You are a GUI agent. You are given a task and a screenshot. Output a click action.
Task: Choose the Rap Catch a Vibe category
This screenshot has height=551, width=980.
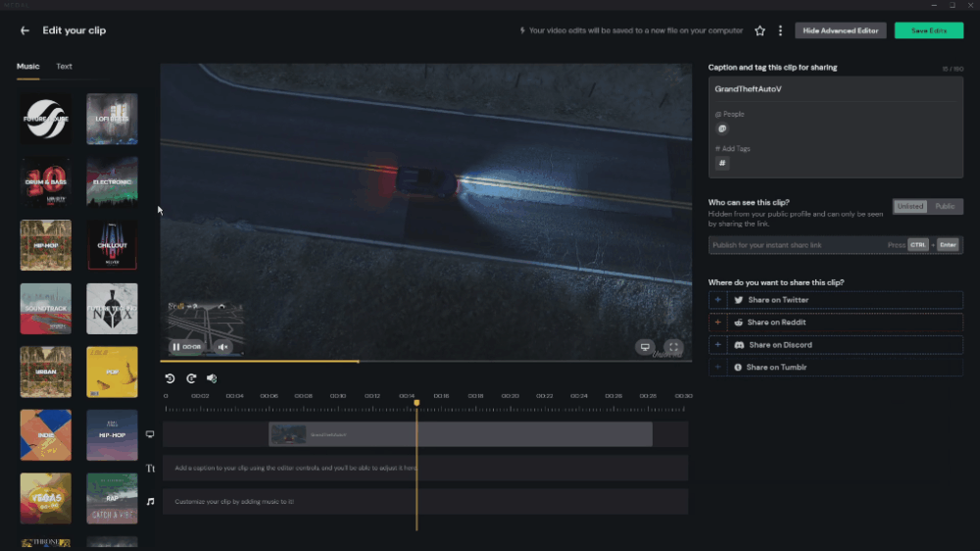(x=112, y=498)
